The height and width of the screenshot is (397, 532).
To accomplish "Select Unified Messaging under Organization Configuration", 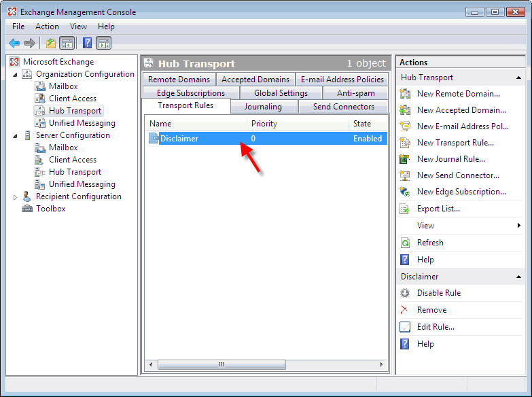I will coord(82,123).
